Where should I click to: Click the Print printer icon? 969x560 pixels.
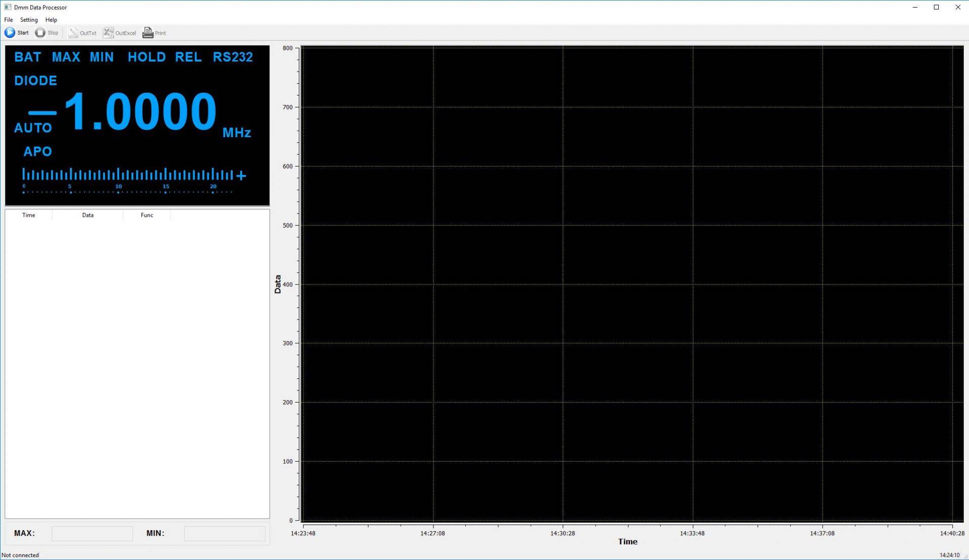pos(147,33)
